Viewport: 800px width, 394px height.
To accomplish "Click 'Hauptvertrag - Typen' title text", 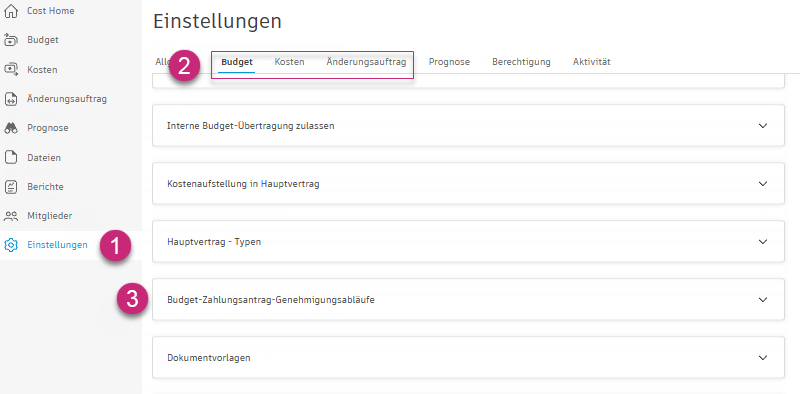I will pos(214,242).
